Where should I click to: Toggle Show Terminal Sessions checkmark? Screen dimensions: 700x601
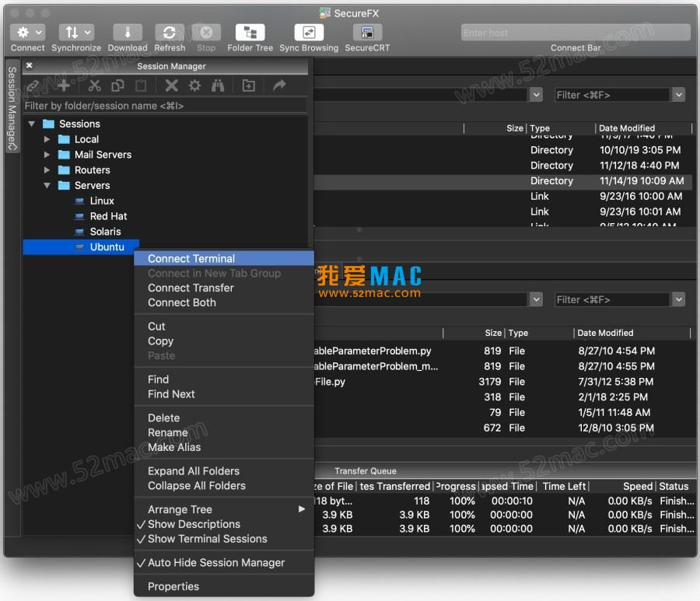point(224,539)
